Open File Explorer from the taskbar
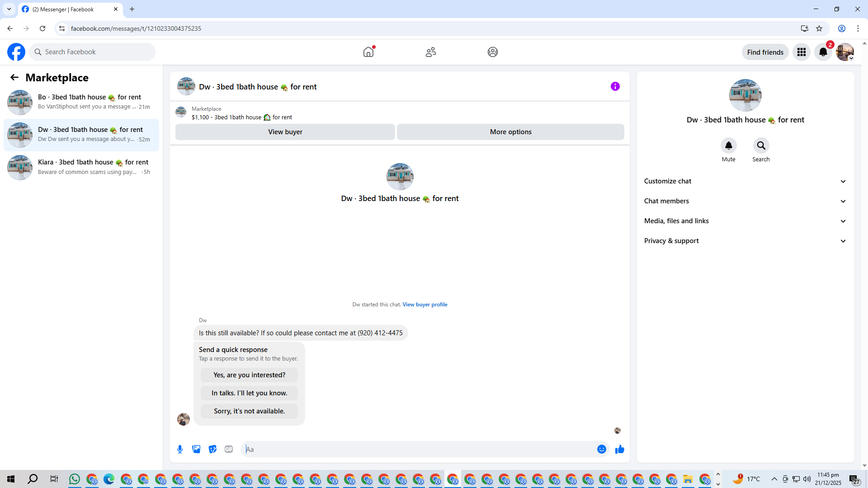The height and width of the screenshot is (488, 868). click(x=688, y=479)
